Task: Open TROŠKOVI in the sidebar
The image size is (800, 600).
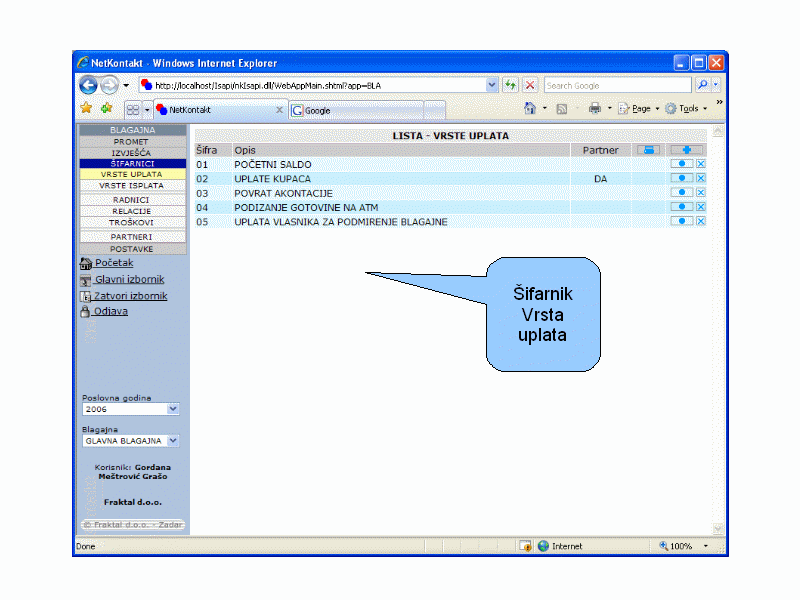Action: point(133,222)
